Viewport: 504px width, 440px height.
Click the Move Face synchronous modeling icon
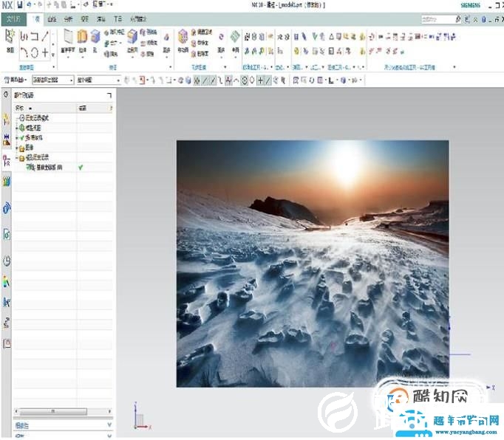(182, 38)
